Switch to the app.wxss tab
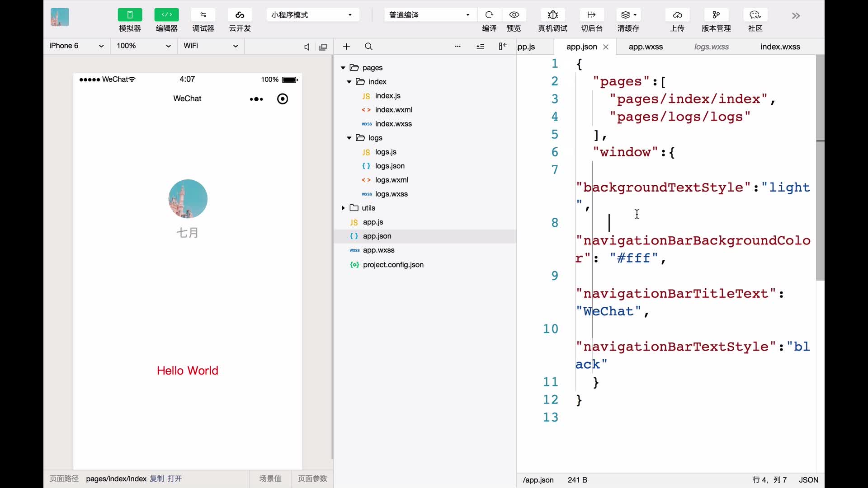This screenshot has height=488, width=868. click(646, 47)
